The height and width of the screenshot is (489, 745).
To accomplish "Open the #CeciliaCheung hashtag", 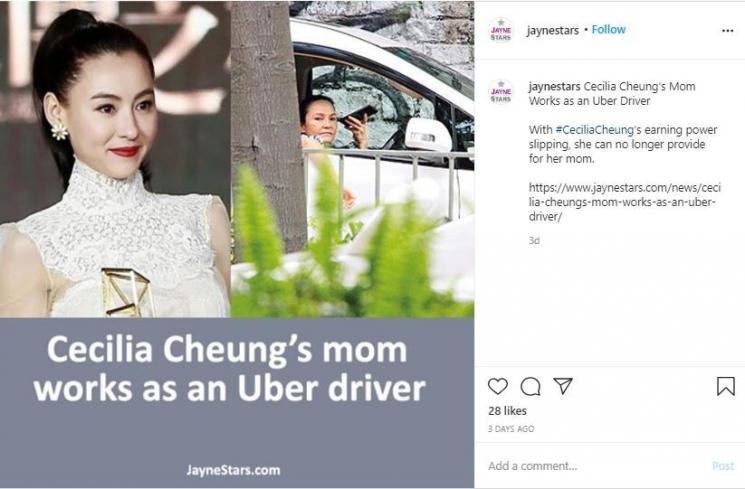I will click(x=595, y=130).
